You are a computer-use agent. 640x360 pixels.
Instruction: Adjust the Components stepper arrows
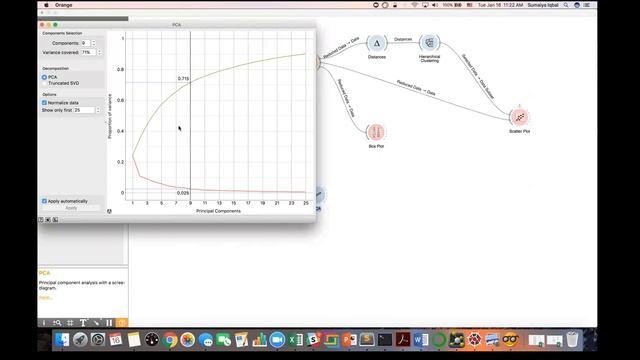(x=94, y=43)
